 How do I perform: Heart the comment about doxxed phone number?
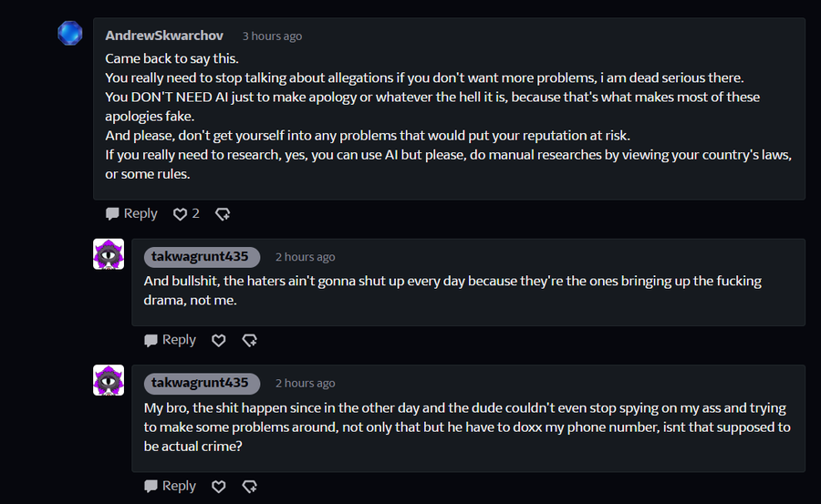(x=219, y=487)
